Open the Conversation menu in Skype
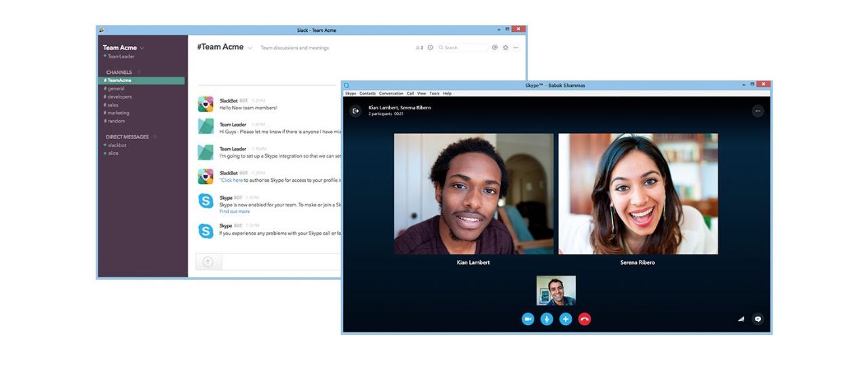The image size is (868, 372). coord(391,93)
